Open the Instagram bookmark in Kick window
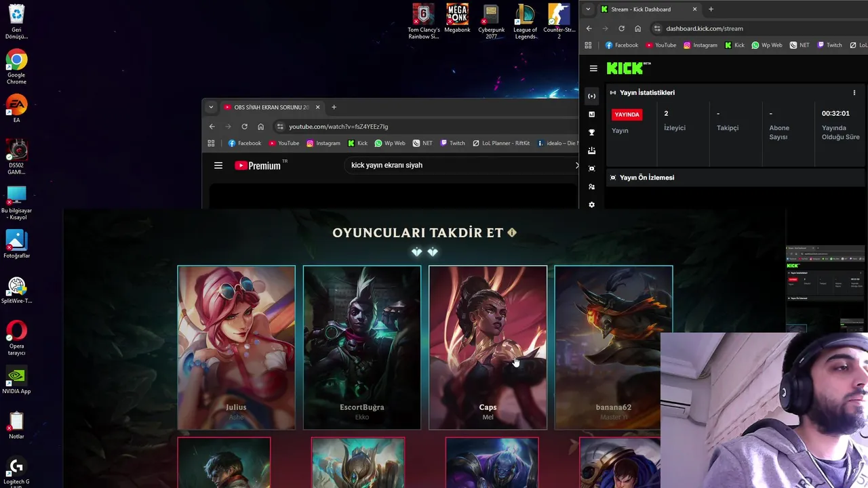 tap(700, 45)
